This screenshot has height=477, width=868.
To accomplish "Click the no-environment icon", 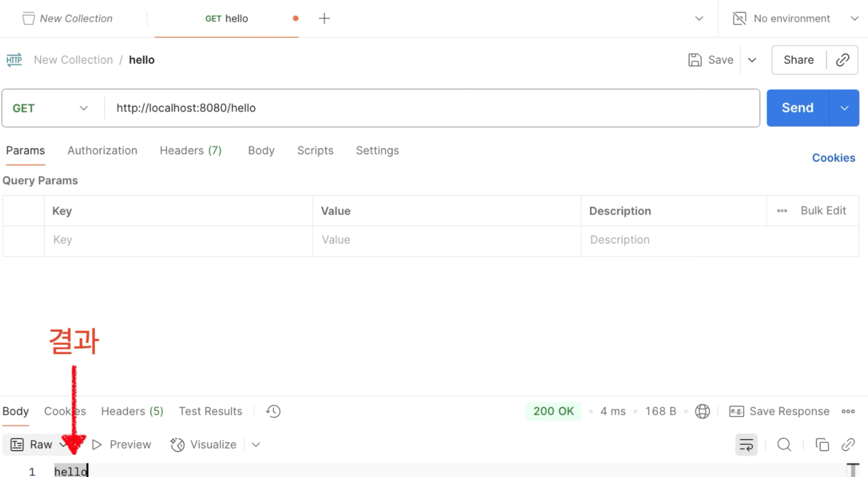I will pos(739,18).
